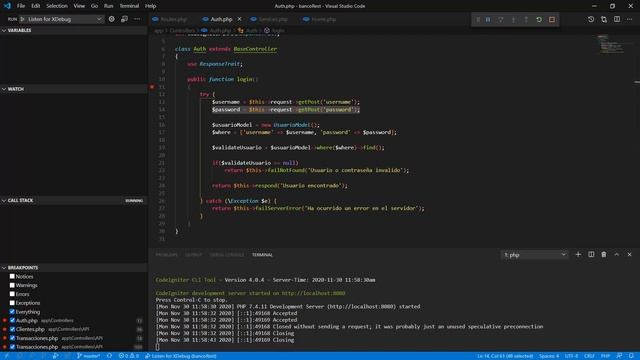Split the editor to the right
This screenshot has width=640, height=360.
pos(617,19)
